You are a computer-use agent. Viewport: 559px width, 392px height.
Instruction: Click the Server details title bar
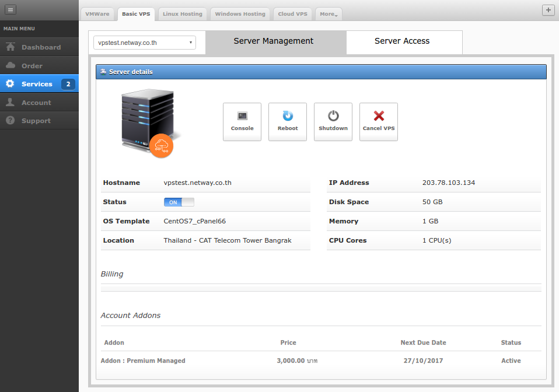pyautogui.click(x=320, y=71)
